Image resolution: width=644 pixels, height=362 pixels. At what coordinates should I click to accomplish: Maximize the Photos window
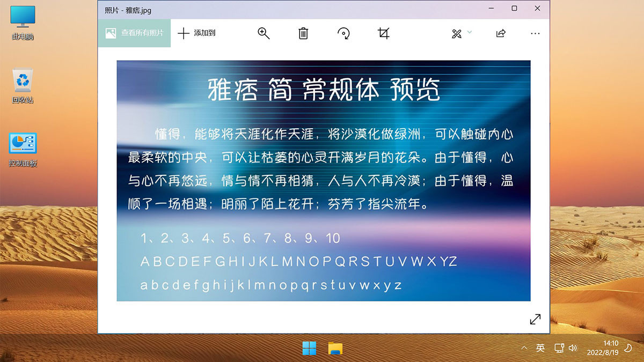(x=514, y=9)
